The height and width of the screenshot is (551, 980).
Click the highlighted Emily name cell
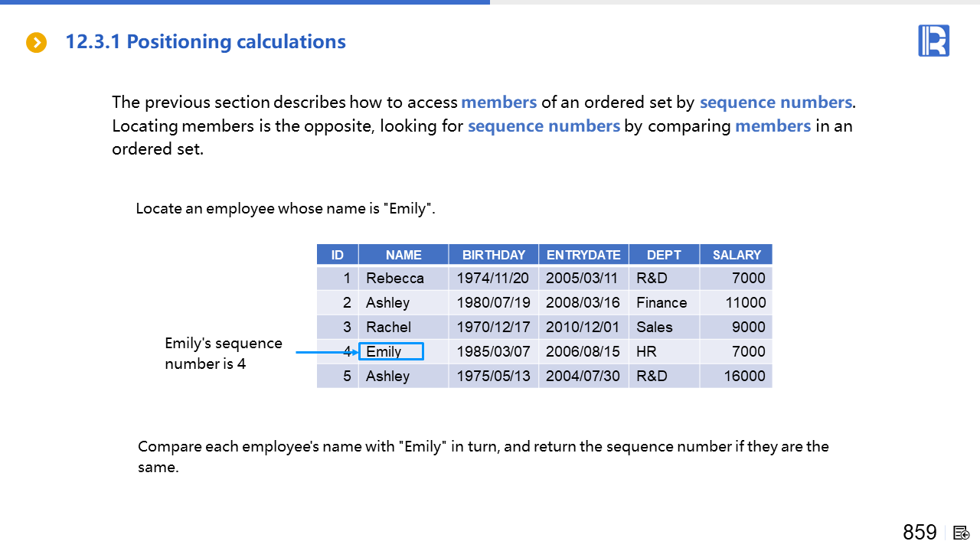tap(391, 352)
